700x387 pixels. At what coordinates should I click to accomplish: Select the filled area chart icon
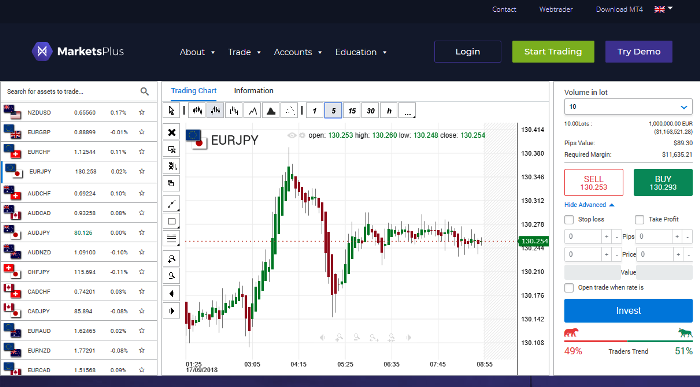[271, 111]
